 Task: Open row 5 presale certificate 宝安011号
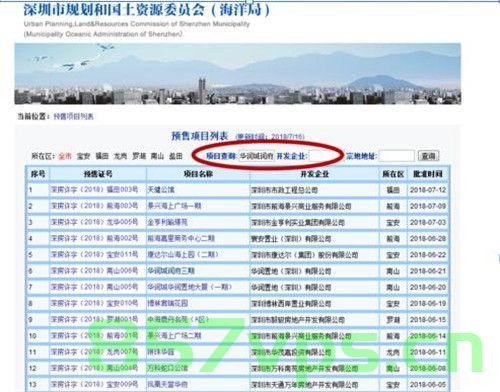94,255
